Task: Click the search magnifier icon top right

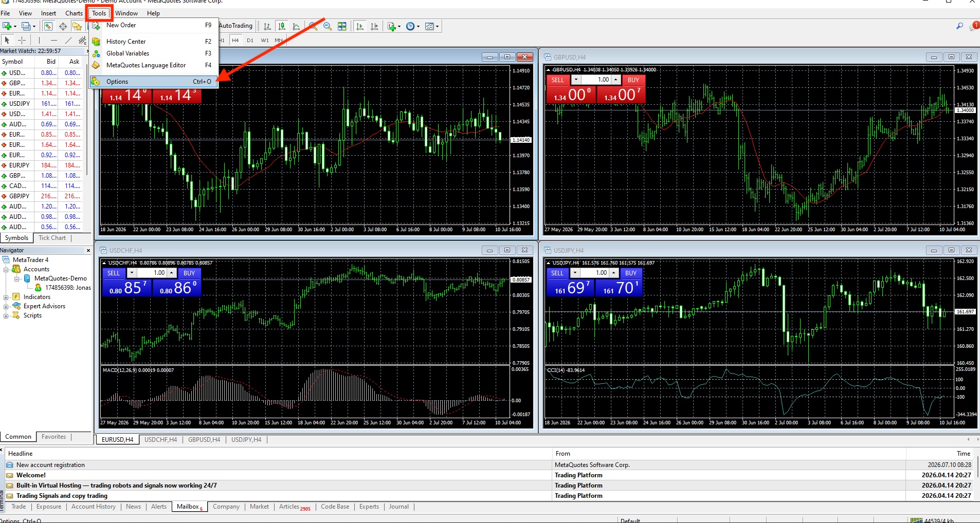Action: tap(959, 26)
